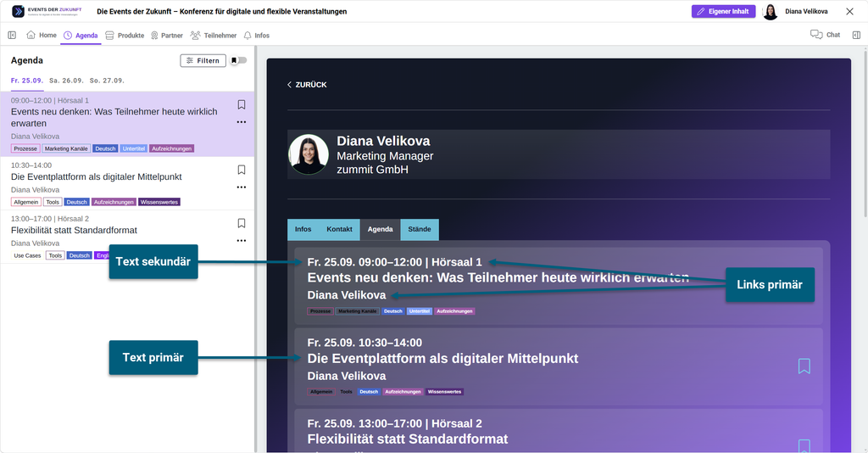Image resolution: width=868 pixels, height=453 pixels.
Task: Open 'Events neu denken' session in agenda list
Action: tap(127, 124)
